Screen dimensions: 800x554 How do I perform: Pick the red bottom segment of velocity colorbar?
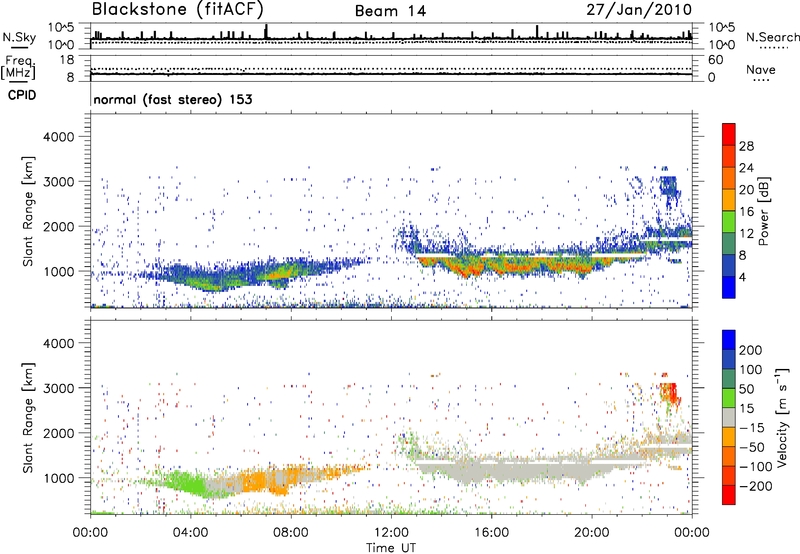[729, 495]
